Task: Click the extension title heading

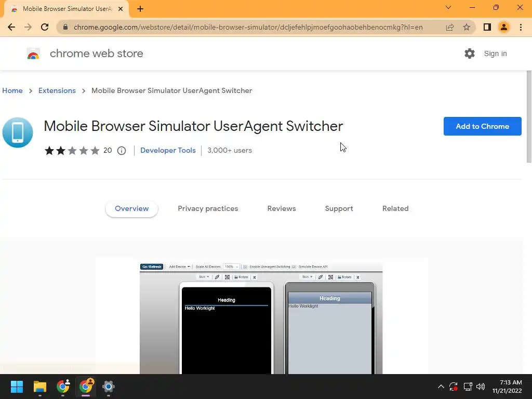Action: point(193,126)
